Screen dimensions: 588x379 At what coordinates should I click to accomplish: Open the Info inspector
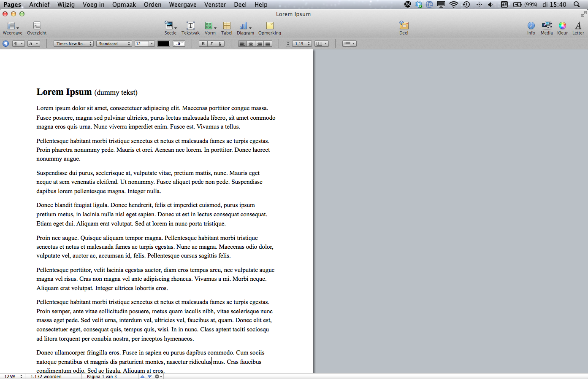[x=531, y=28]
